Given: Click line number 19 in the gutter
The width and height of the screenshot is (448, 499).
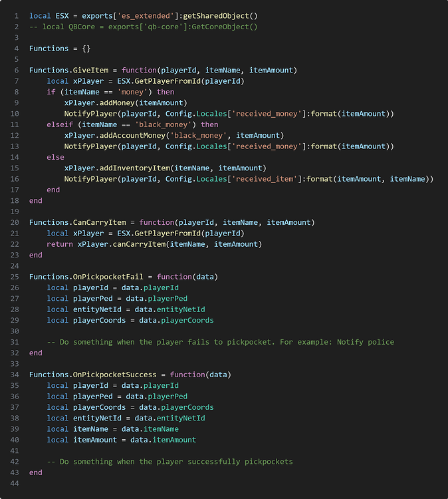Looking at the screenshot, I should pos(15,212).
